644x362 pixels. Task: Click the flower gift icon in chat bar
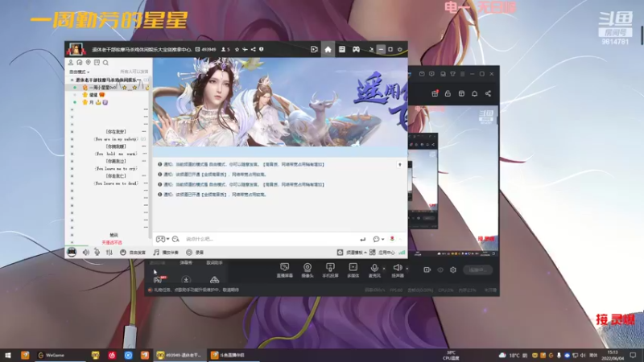click(392, 238)
